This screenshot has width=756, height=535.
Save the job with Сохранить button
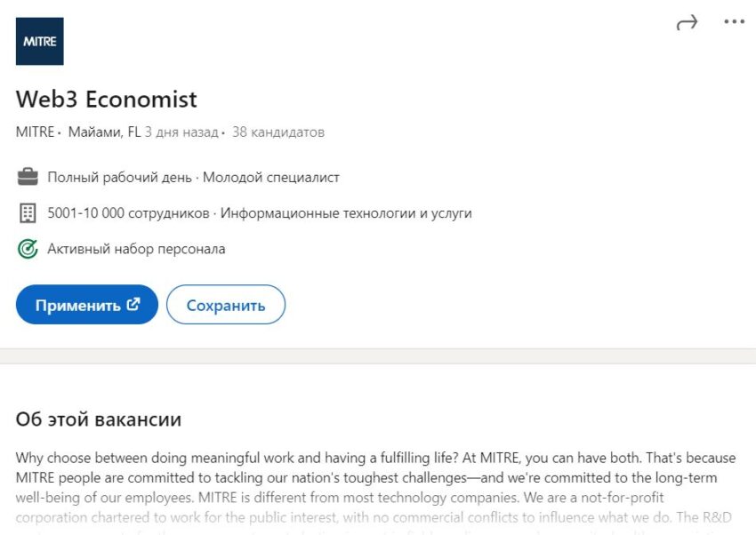point(226,305)
